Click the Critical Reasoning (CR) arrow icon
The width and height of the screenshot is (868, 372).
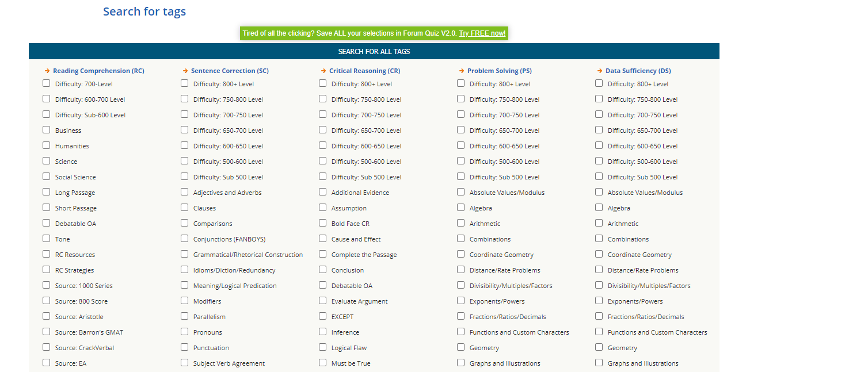[x=323, y=71]
